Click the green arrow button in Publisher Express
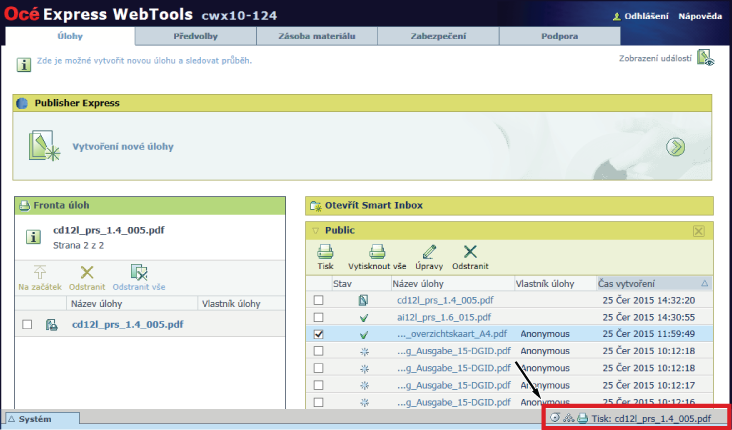The width and height of the screenshot is (732, 430). click(676, 147)
